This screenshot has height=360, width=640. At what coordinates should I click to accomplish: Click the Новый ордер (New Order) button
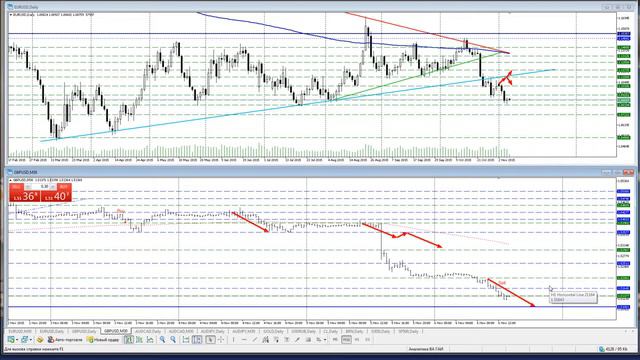click(x=103, y=340)
